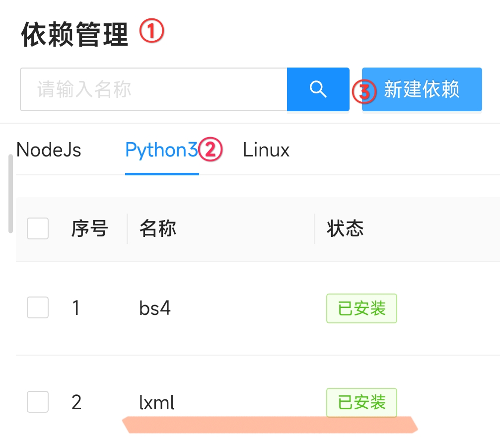Click the 序号 column header
The image size is (500, 448).
click(89, 228)
